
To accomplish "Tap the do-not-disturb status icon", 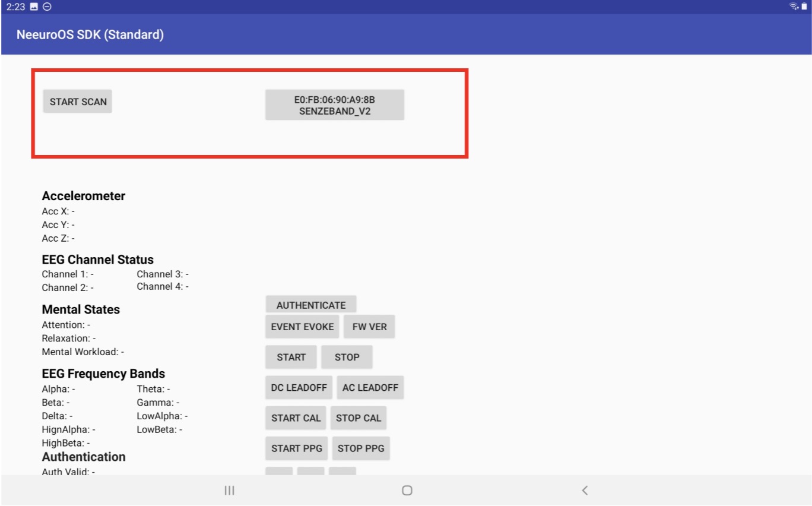I will click(47, 7).
